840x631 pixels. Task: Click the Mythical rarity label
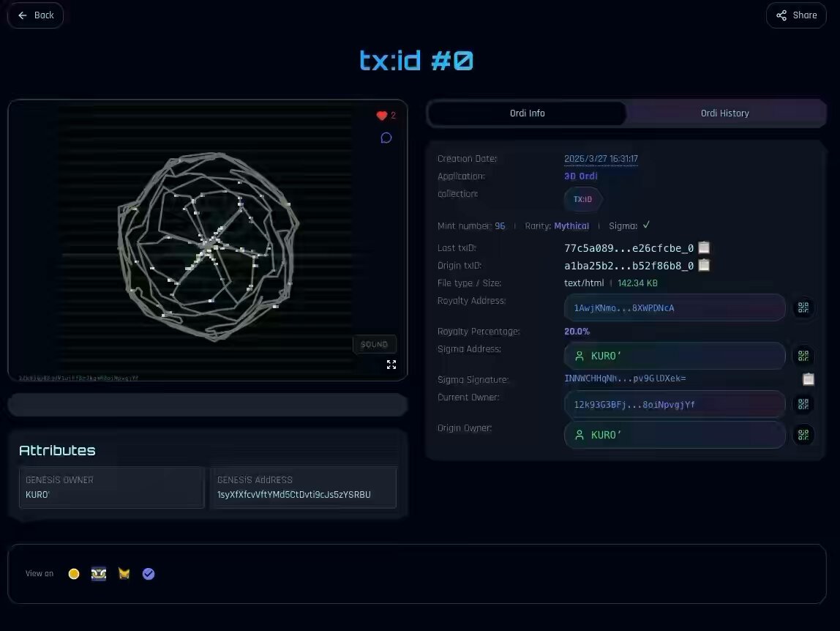coord(571,226)
